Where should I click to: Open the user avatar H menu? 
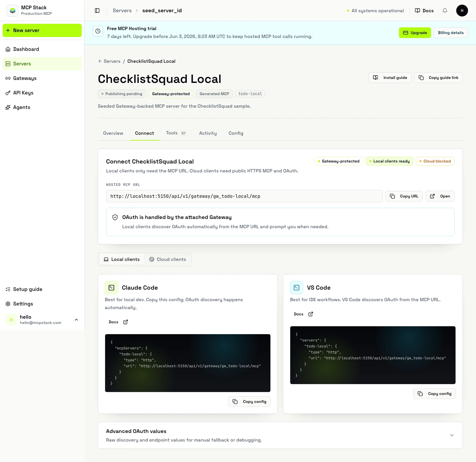click(x=462, y=11)
